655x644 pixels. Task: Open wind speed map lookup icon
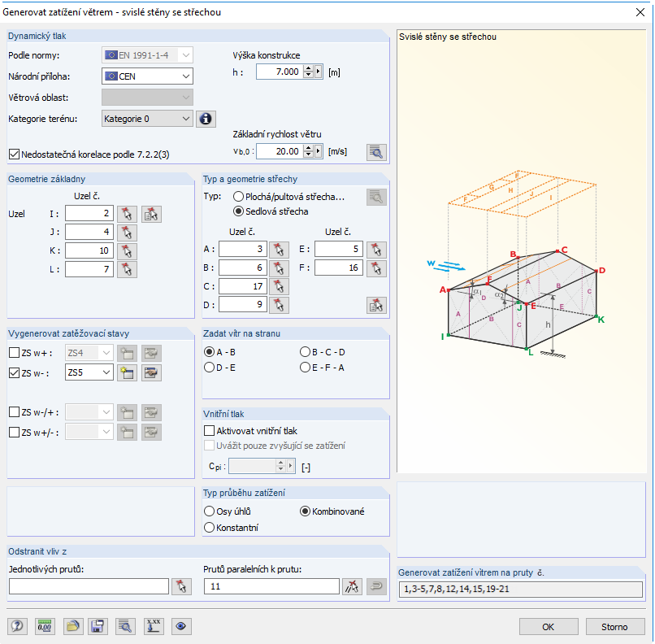click(x=376, y=152)
